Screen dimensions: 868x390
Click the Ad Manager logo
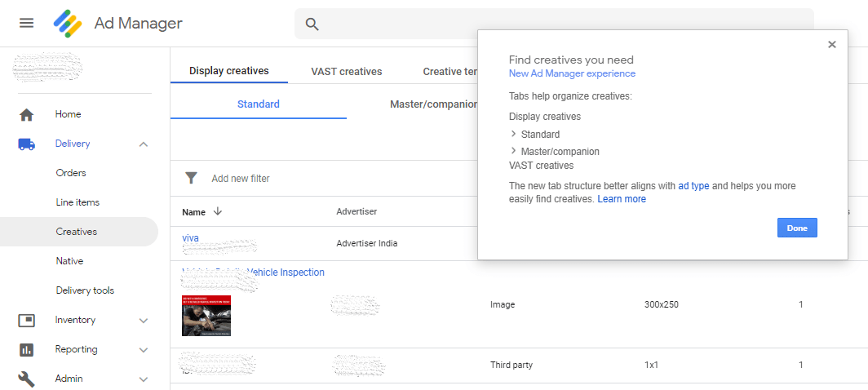click(x=68, y=24)
